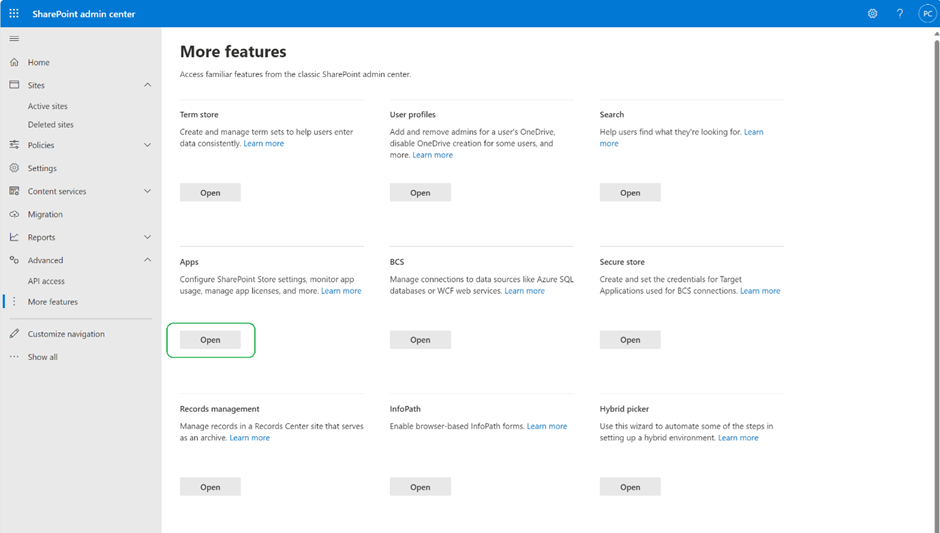Open the app launcher waffle icon
The width and height of the screenshot is (940, 533).
(14, 13)
